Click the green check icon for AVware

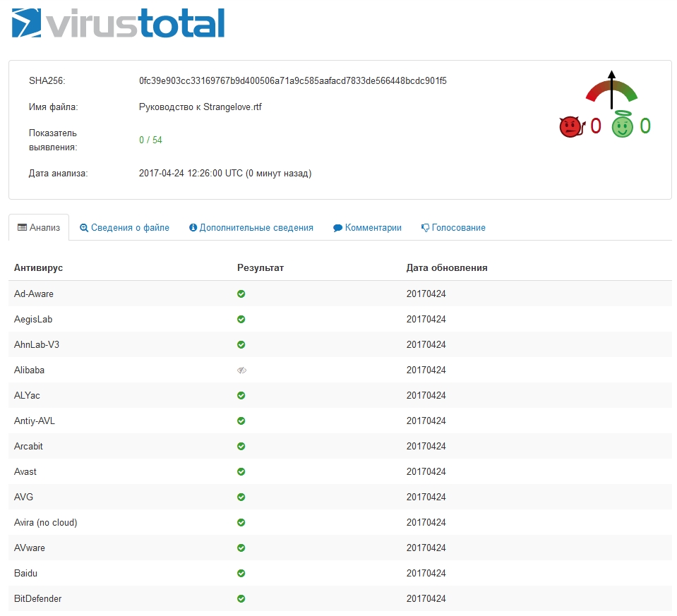pyautogui.click(x=241, y=548)
